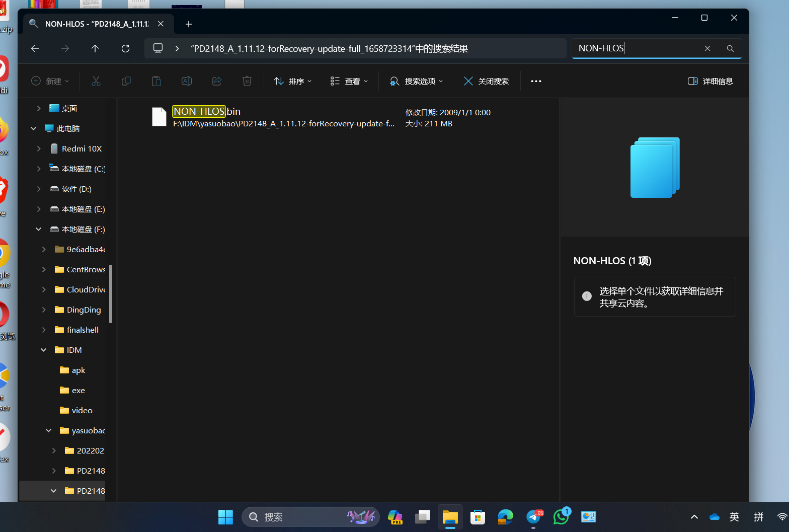Click the forward navigation arrow
This screenshot has width=789, height=532.
pos(65,48)
